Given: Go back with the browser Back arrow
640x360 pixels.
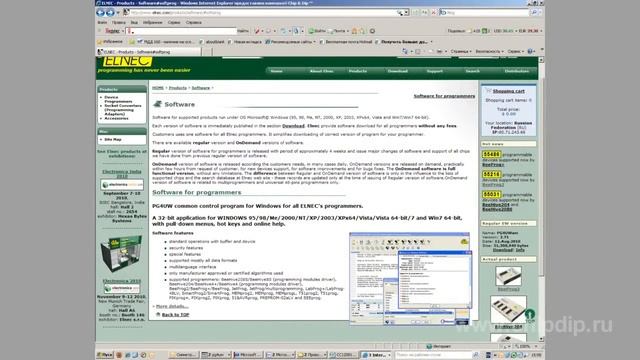Looking at the screenshot, I should tap(100, 13).
